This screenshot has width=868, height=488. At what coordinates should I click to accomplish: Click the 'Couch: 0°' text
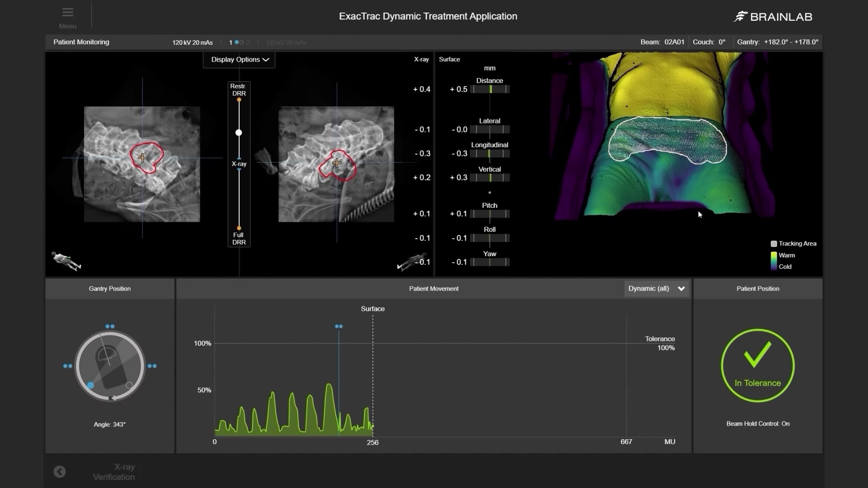coord(709,42)
